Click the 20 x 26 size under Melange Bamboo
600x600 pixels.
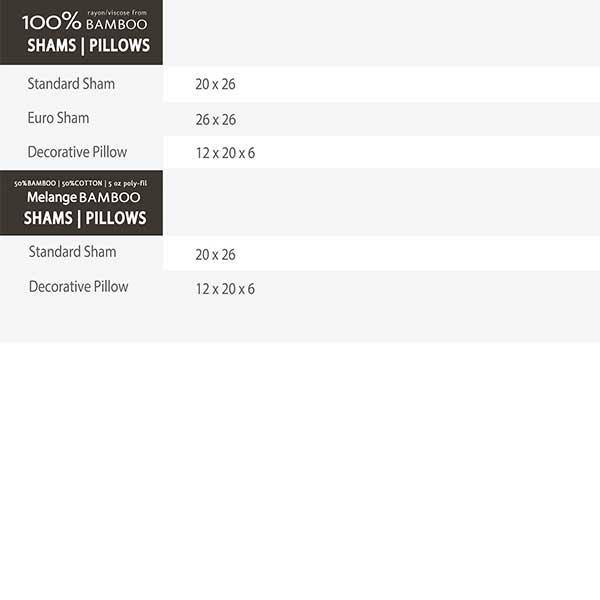[x=215, y=255]
